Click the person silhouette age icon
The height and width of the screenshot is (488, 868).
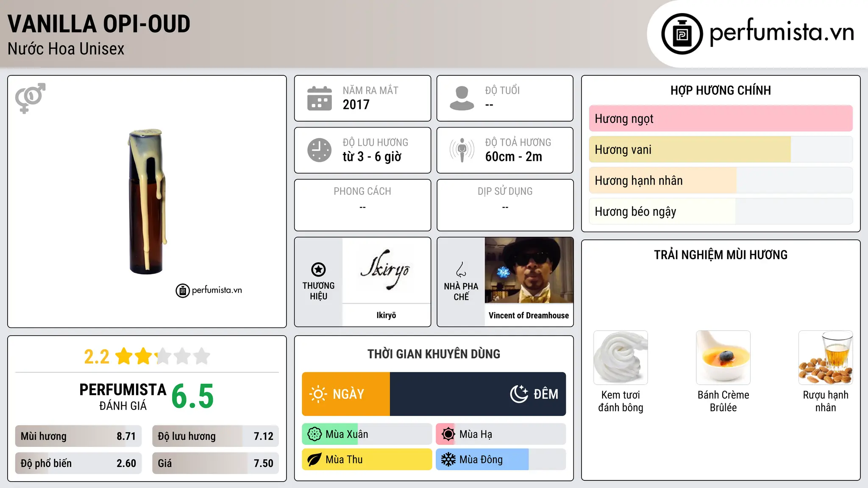point(462,98)
